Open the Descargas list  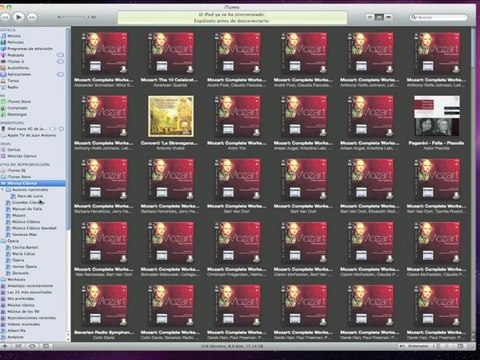17,114
